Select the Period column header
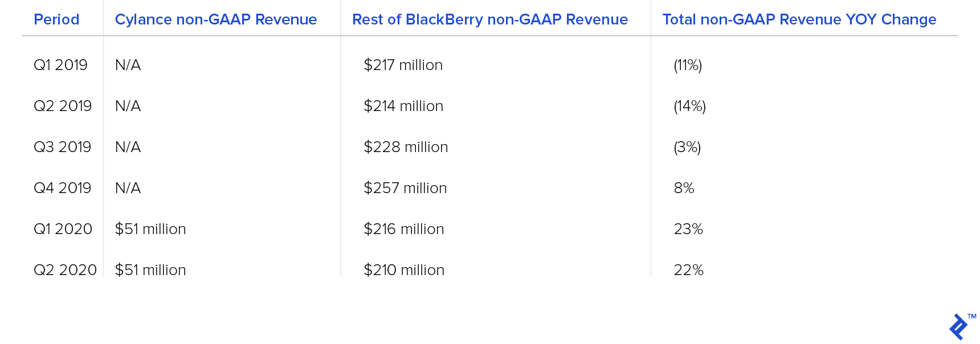980x344 pixels. click(x=56, y=19)
